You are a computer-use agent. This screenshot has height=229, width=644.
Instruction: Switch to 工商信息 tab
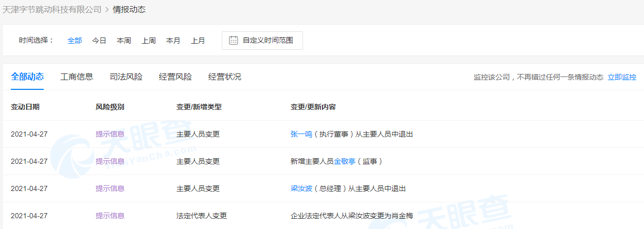point(77,77)
